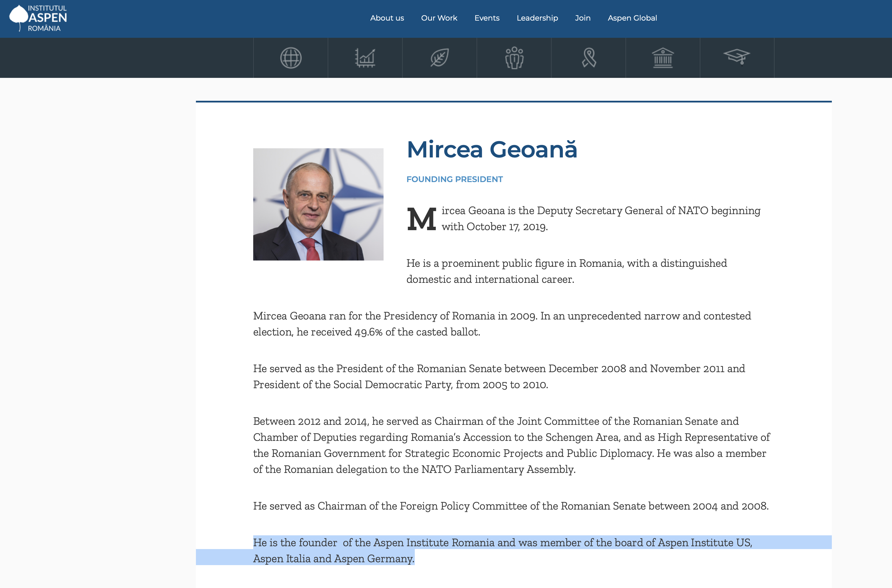Select the Join navigation item
Image resolution: width=892 pixels, height=588 pixels.
click(582, 18)
